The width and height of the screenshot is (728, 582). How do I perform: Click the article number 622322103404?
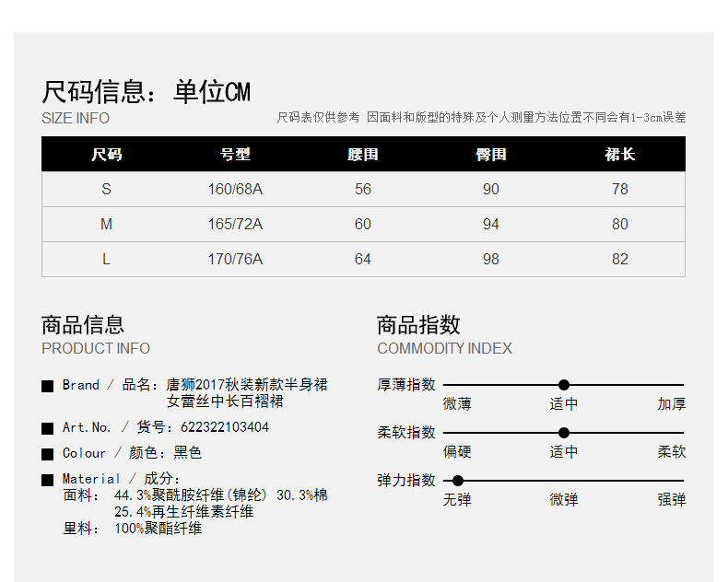point(225,427)
